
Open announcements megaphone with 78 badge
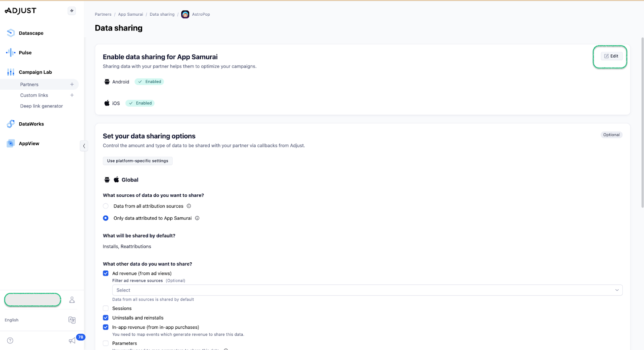tap(72, 340)
